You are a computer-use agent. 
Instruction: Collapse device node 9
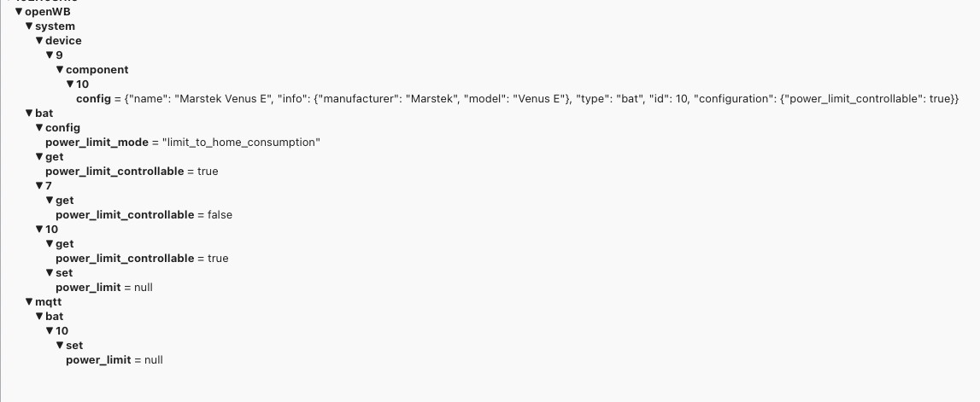tap(49, 55)
